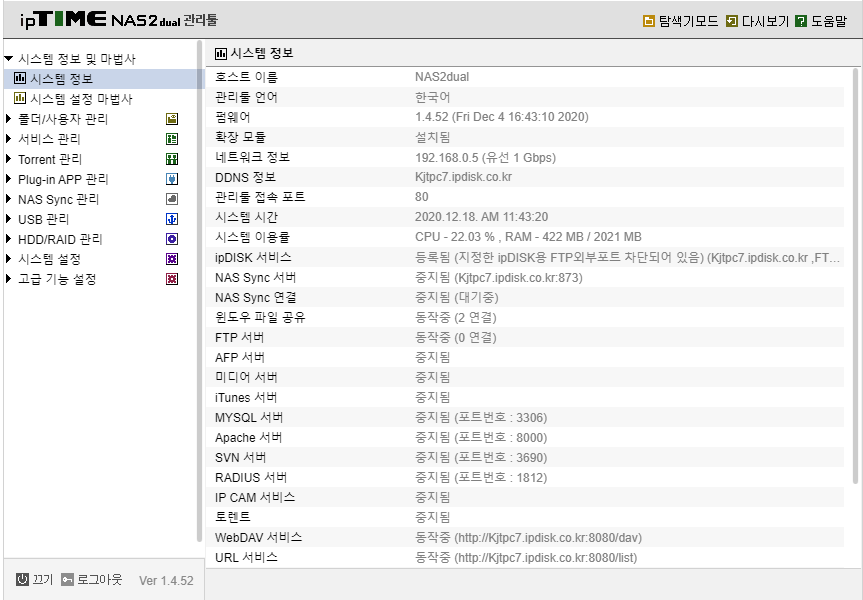Click the 다시보기 link text
The width and height of the screenshot is (863, 600).
click(766, 21)
